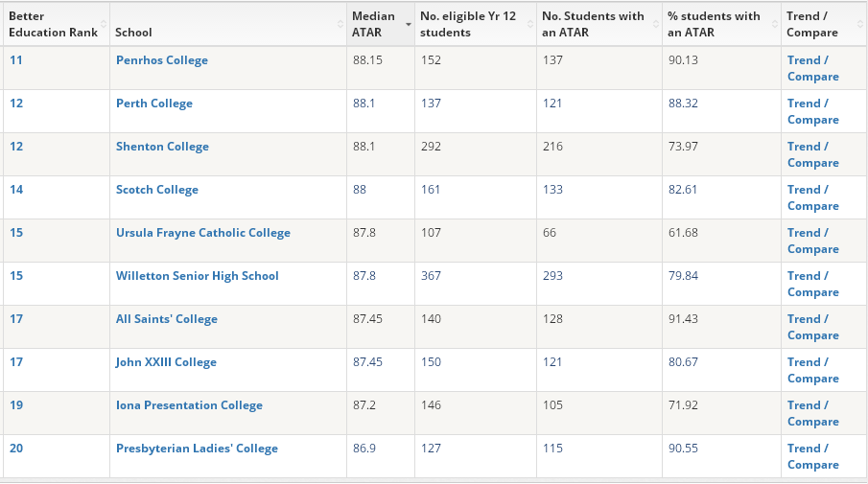Open John XXIII College link
The height and width of the screenshot is (484, 868).
coord(166,362)
